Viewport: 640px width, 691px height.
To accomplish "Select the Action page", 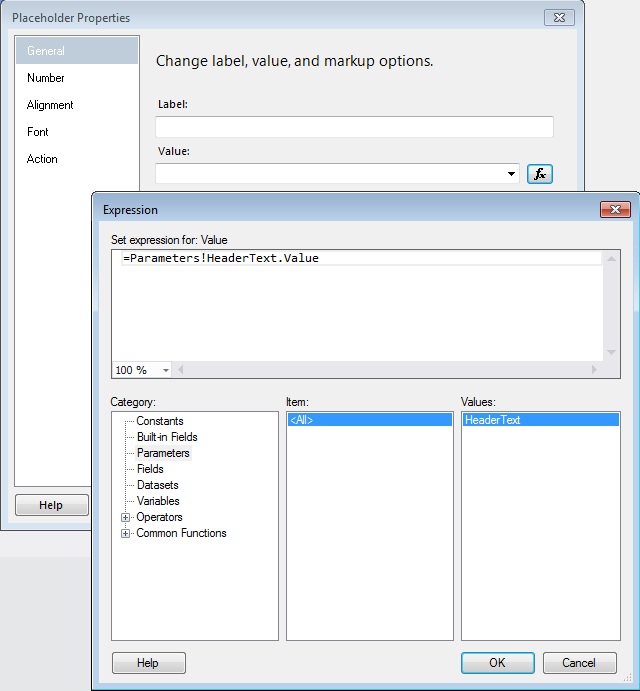I will point(42,159).
